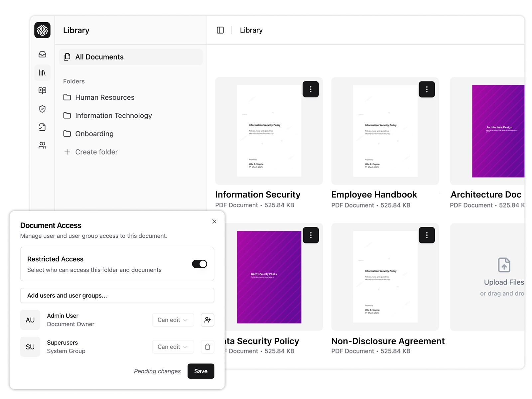Select the Library shelf icon in sidebar
The image size is (532, 399).
pyautogui.click(x=42, y=72)
